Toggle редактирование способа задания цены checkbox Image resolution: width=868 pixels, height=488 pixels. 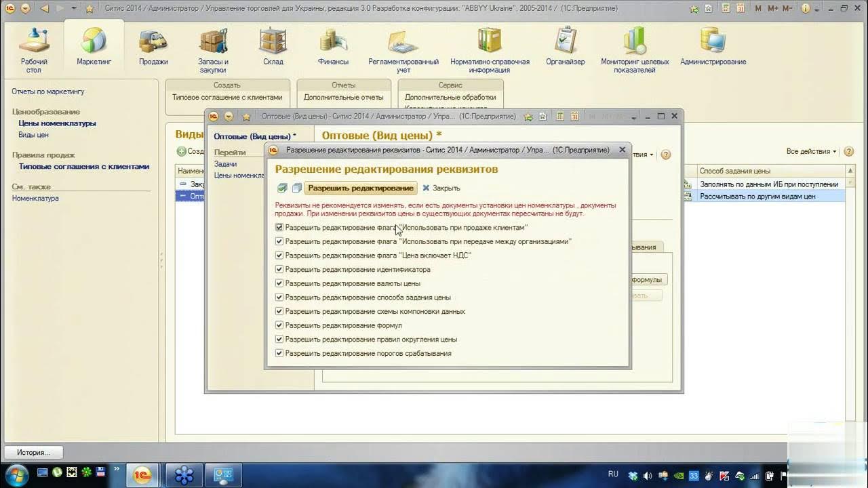(x=279, y=297)
